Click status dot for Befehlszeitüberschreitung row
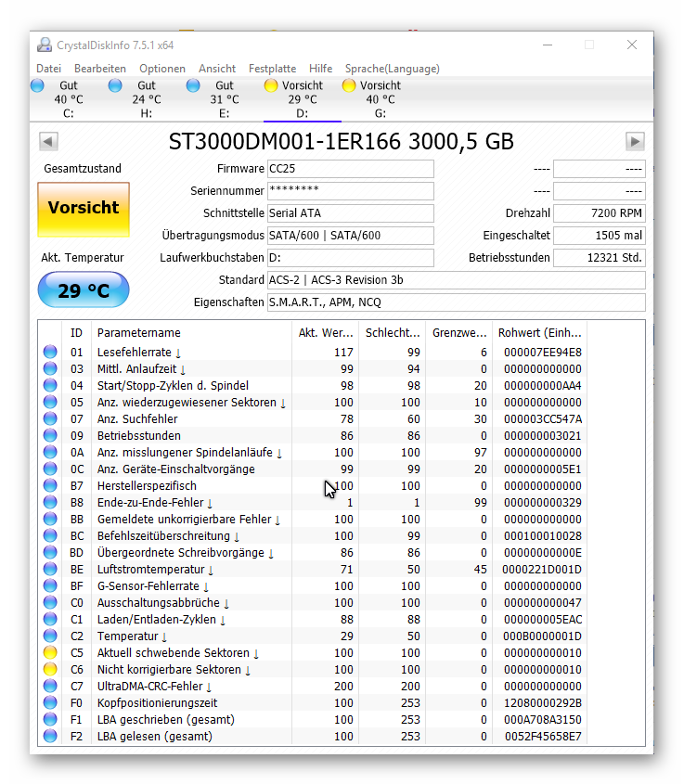 [x=50, y=536]
